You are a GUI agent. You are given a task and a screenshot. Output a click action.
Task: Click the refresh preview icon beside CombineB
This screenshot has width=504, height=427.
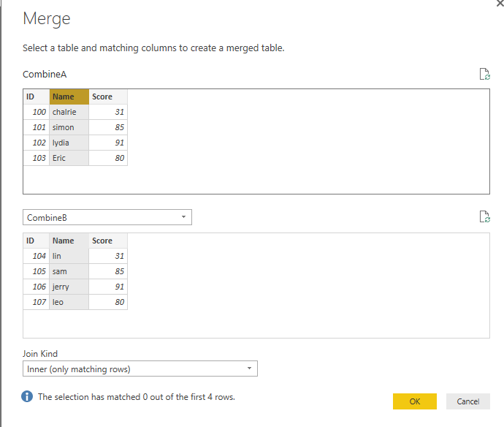pyautogui.click(x=484, y=216)
